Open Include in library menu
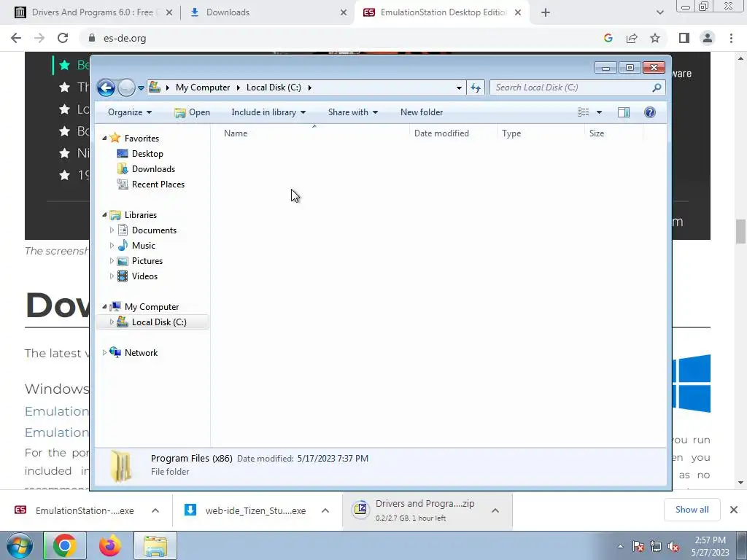This screenshot has width=747, height=560. [268, 112]
